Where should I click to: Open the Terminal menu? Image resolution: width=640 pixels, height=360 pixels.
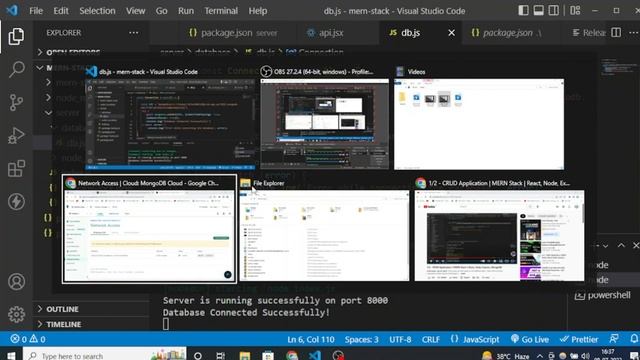(x=221, y=11)
